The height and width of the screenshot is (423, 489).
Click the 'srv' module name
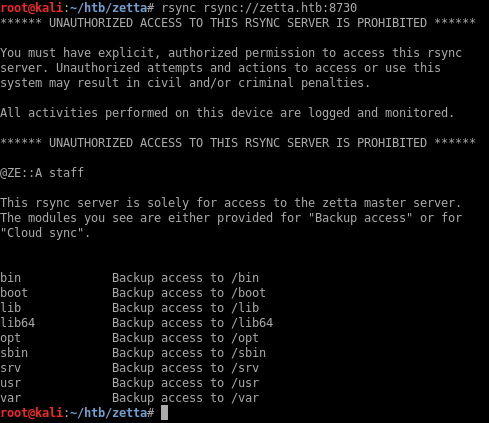click(10, 368)
